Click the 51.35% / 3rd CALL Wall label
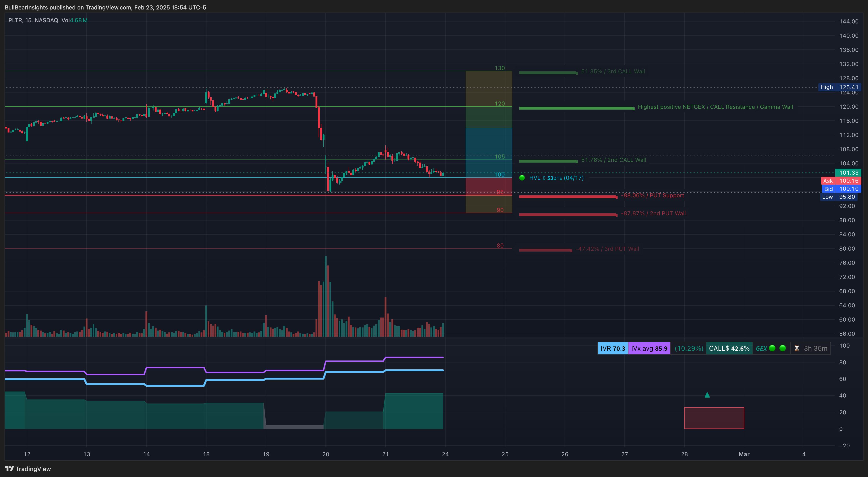 pos(613,71)
